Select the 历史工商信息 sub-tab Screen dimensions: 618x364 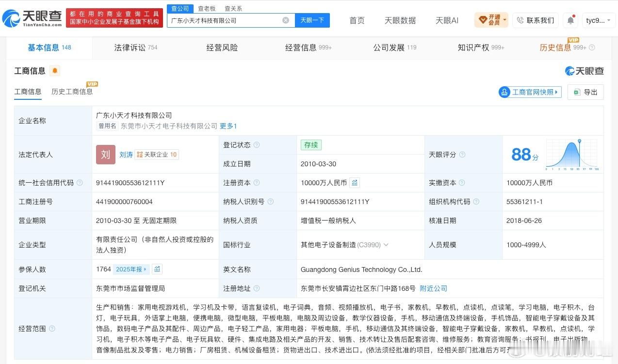tap(72, 92)
